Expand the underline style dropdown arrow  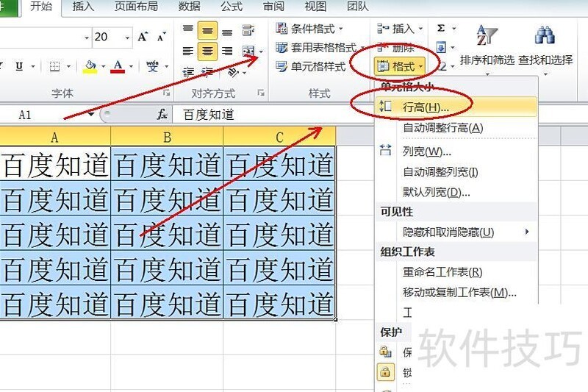coord(33,67)
